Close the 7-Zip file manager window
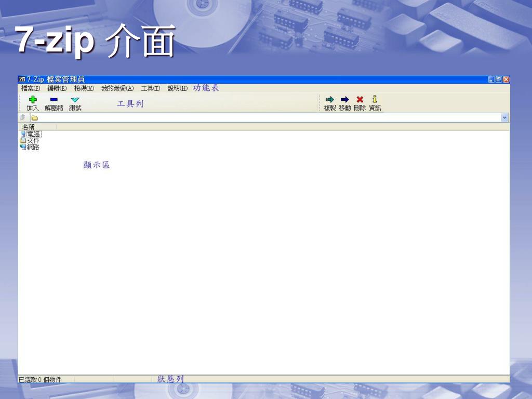532x399 pixels. tap(506, 79)
